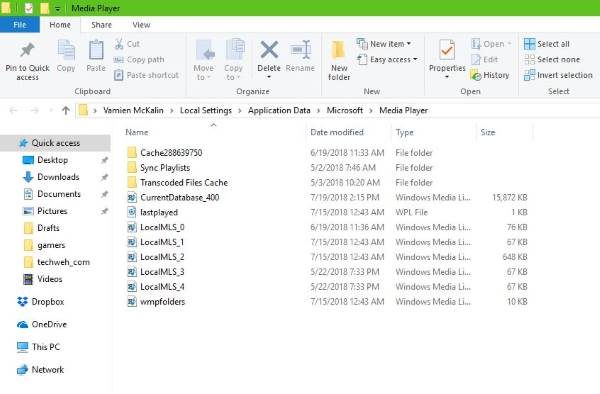Create a New folder

(x=339, y=60)
